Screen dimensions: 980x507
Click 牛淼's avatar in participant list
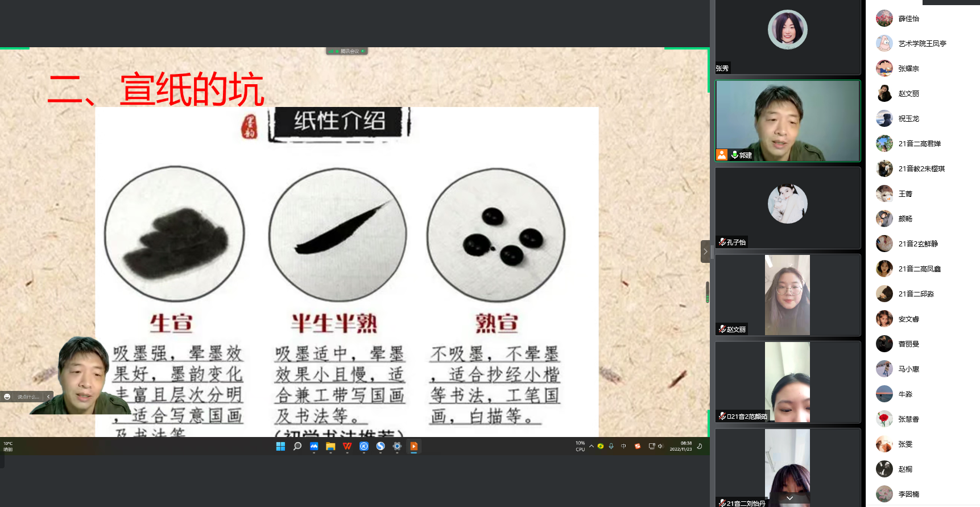[x=884, y=394]
